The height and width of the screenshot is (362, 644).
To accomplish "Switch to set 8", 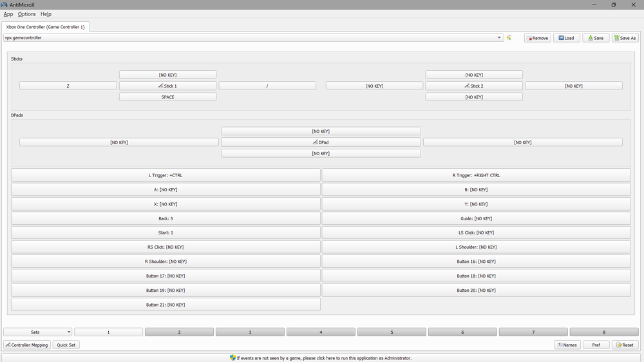I will [x=604, y=332].
